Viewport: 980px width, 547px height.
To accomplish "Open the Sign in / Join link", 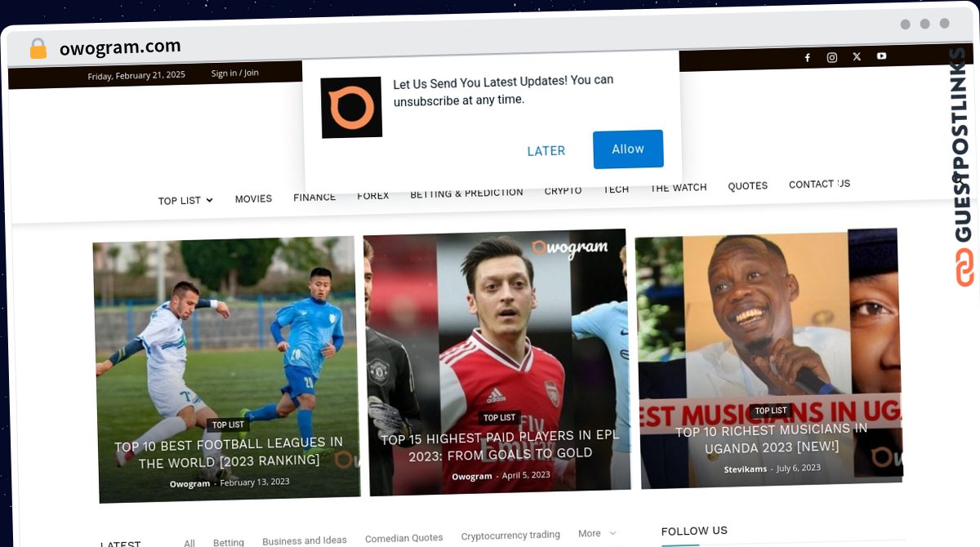I will 234,73.
